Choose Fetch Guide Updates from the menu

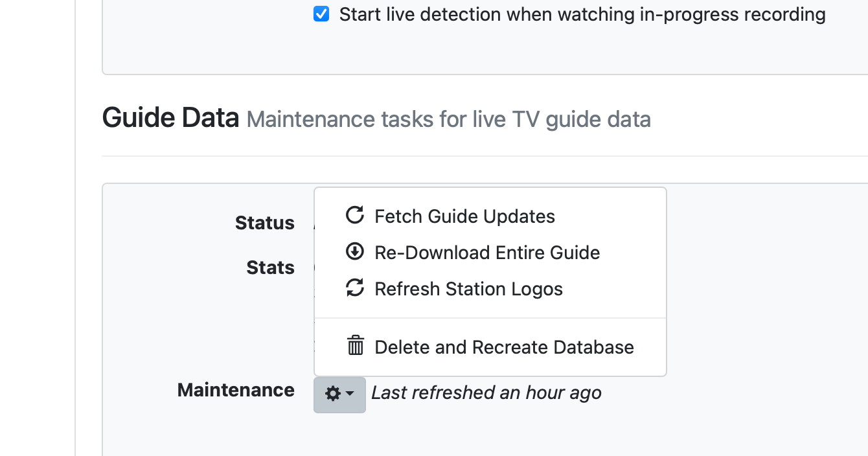464,216
